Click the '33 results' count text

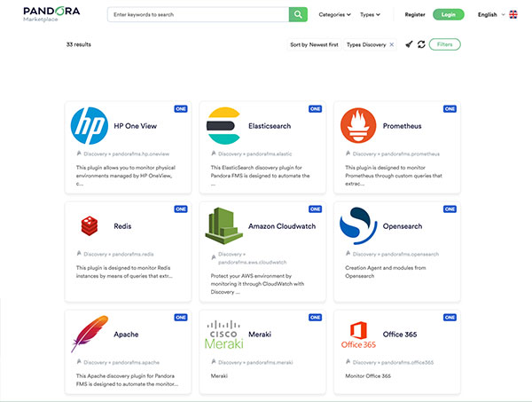coord(79,44)
